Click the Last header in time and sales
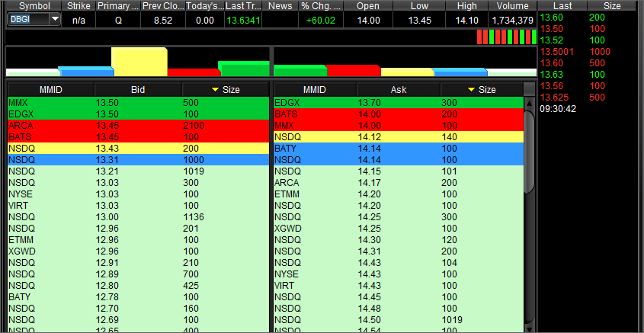The image size is (644, 333). tap(562, 6)
